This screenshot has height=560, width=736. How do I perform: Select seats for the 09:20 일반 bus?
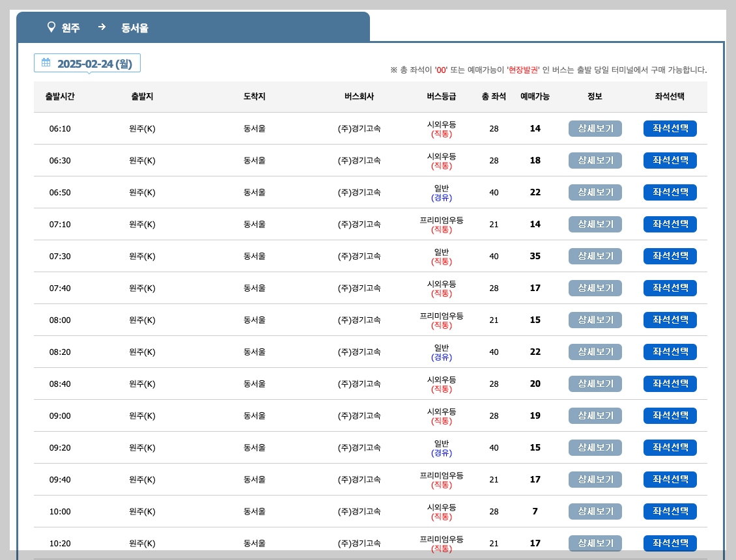click(670, 447)
